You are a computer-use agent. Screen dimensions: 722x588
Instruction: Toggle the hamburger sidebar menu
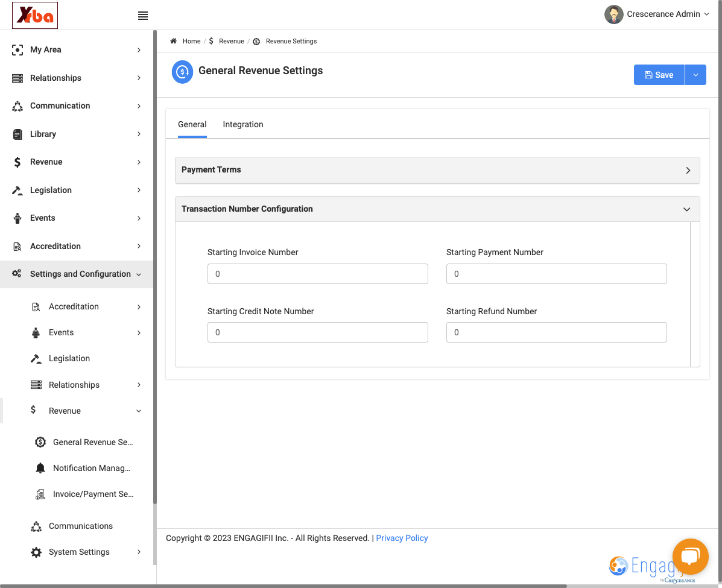(x=143, y=16)
